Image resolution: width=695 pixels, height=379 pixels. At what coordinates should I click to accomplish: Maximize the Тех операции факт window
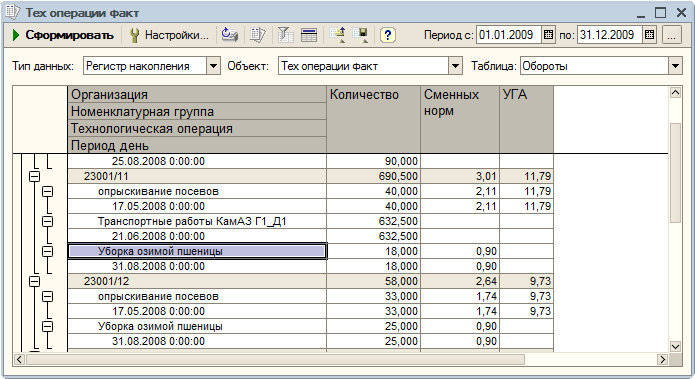(660, 13)
